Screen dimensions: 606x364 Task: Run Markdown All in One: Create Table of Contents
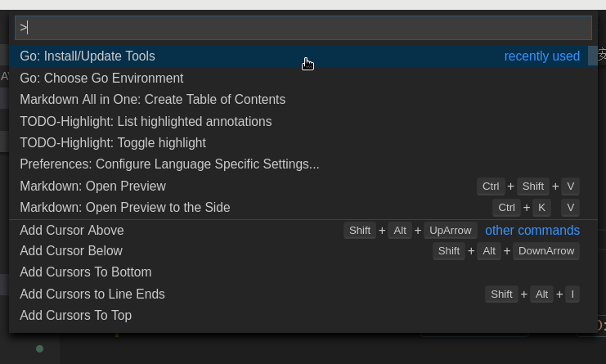[x=299, y=100]
